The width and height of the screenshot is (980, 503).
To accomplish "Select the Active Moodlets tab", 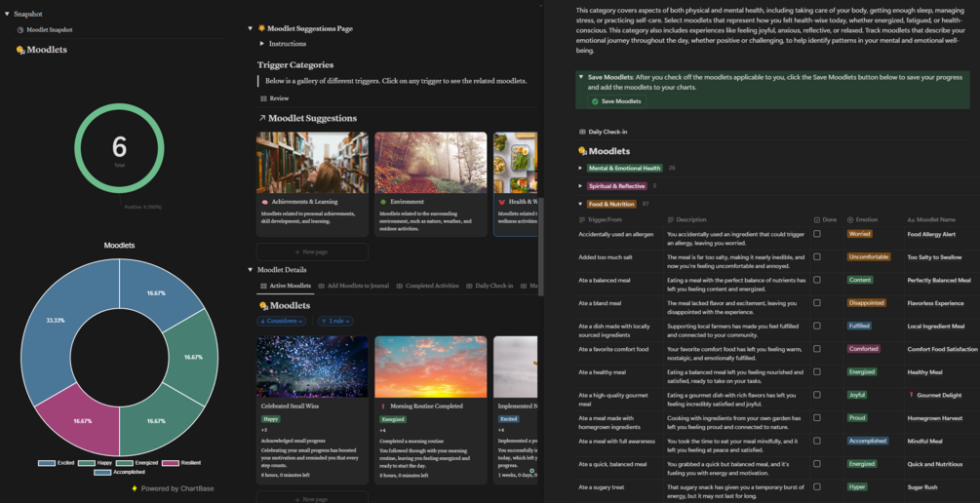I will coord(285,286).
